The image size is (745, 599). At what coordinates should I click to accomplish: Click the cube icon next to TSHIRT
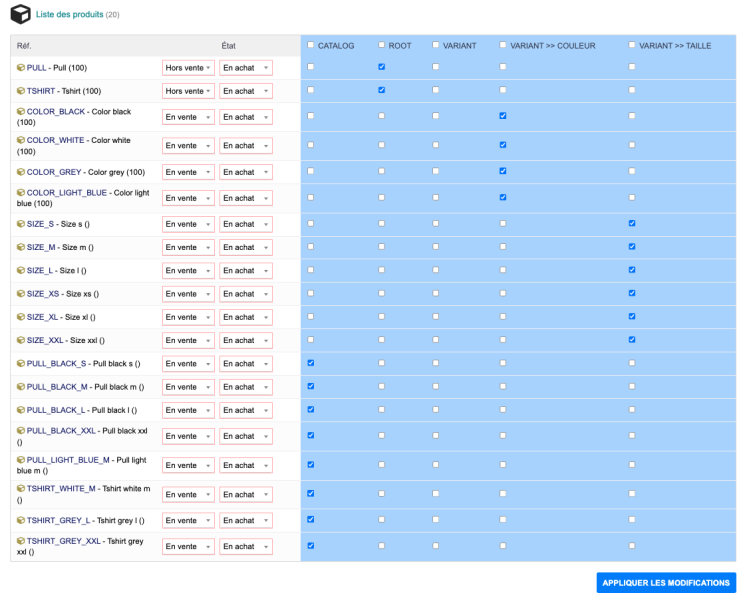pos(20,90)
